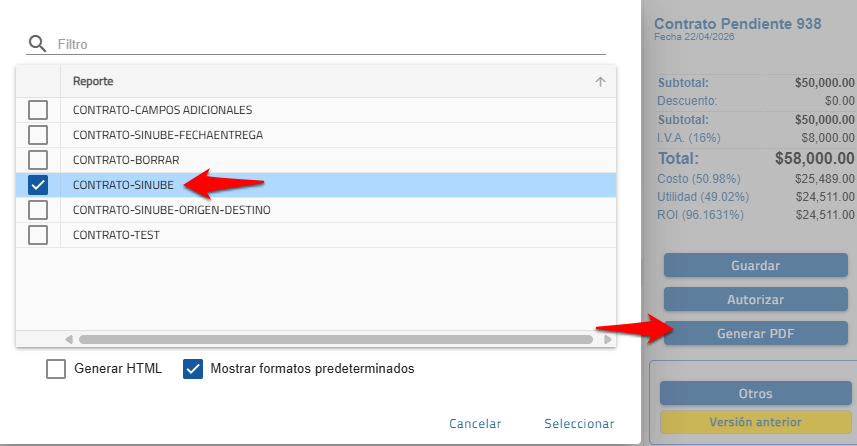Click the sort arrow in the Reporte header
Image resolution: width=857 pixels, height=446 pixels.
tap(600, 81)
